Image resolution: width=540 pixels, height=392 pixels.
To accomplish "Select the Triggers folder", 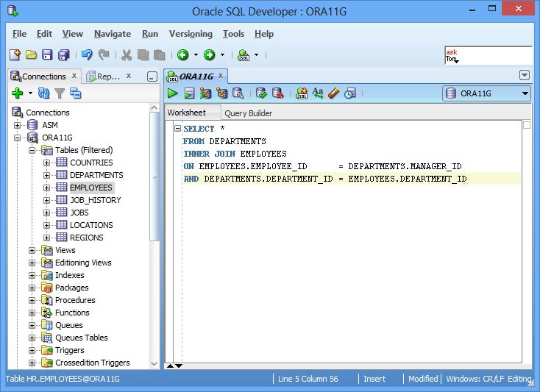I will [x=70, y=350].
